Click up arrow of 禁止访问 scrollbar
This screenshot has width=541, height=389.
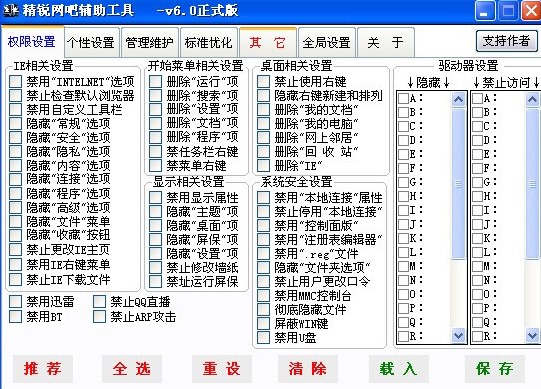[532, 100]
